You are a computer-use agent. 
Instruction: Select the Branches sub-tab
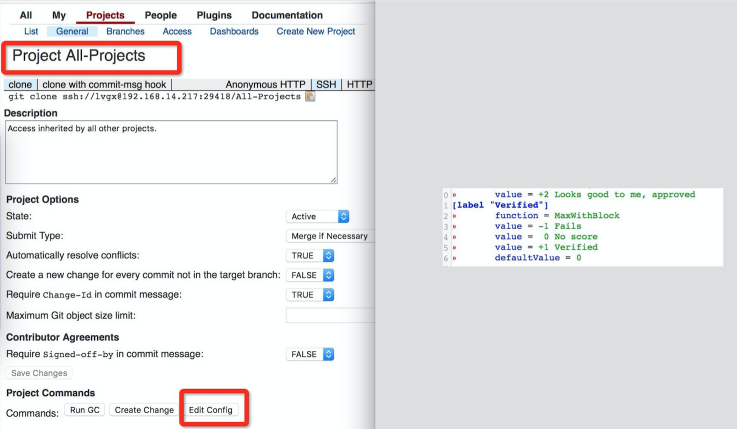click(125, 31)
